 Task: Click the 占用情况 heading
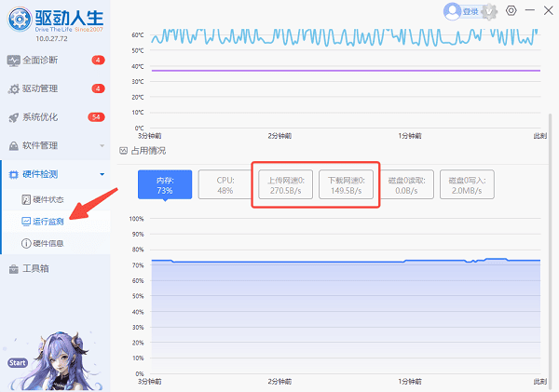[148, 151]
